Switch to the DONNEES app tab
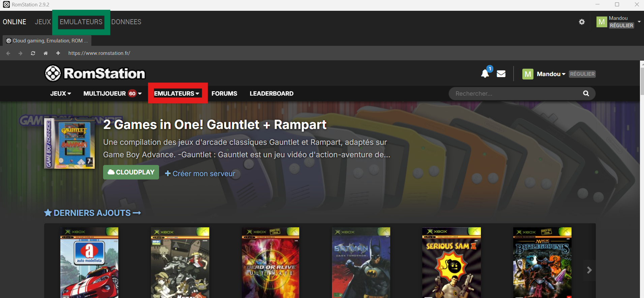Image resolution: width=644 pixels, height=298 pixels. 126,22
